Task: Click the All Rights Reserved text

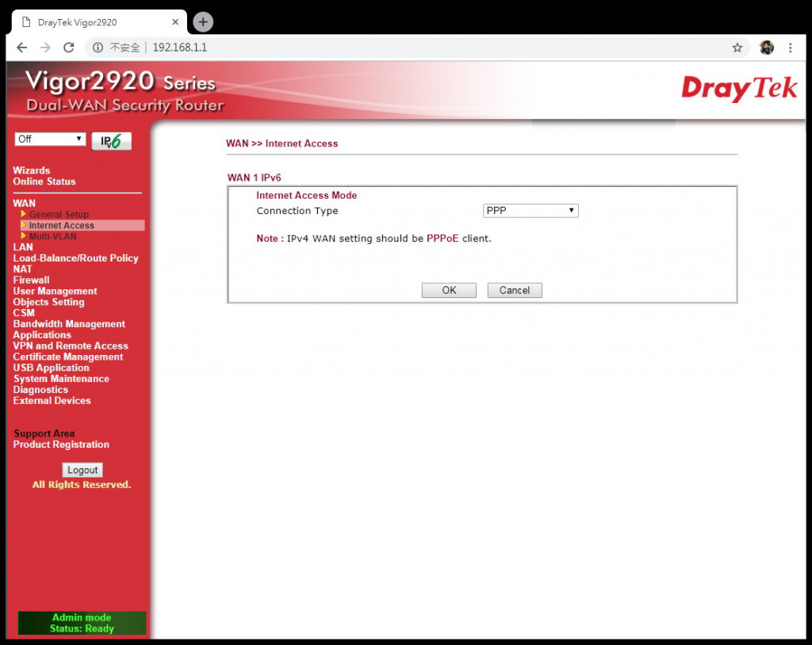Action: (x=82, y=484)
